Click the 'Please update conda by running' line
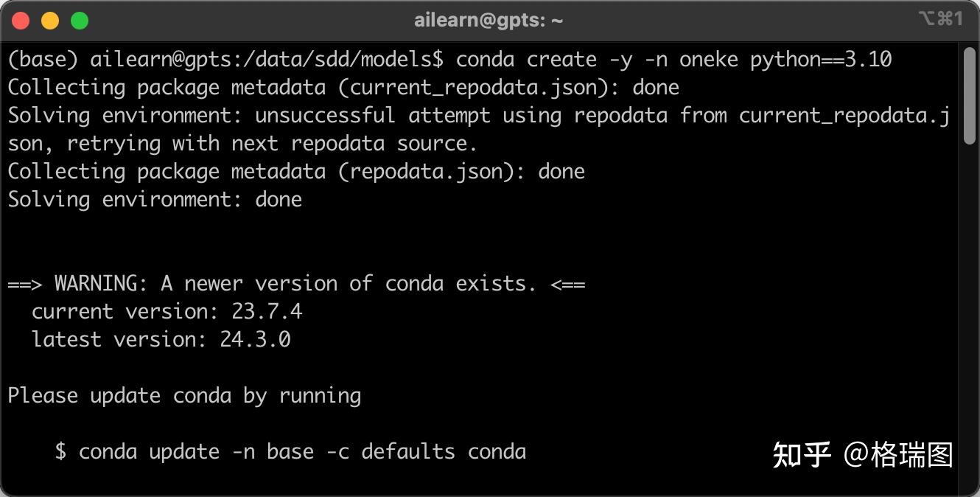 point(184,395)
